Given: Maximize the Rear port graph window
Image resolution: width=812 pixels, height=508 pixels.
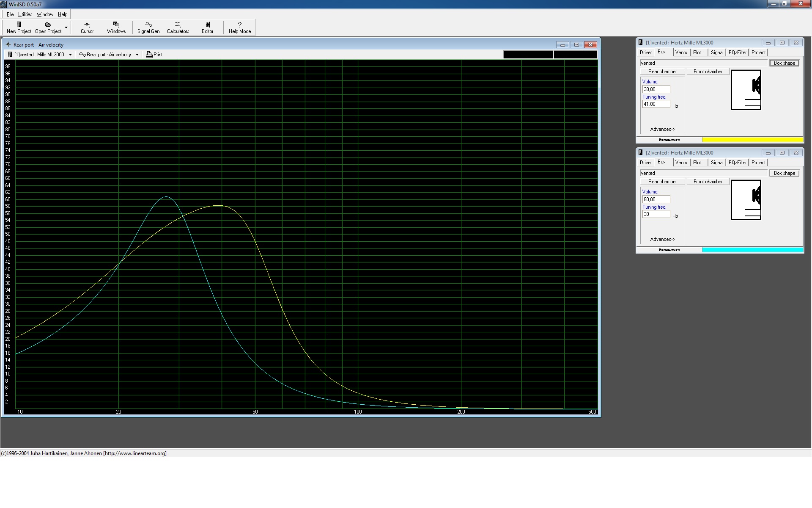Looking at the screenshot, I should click(576, 44).
